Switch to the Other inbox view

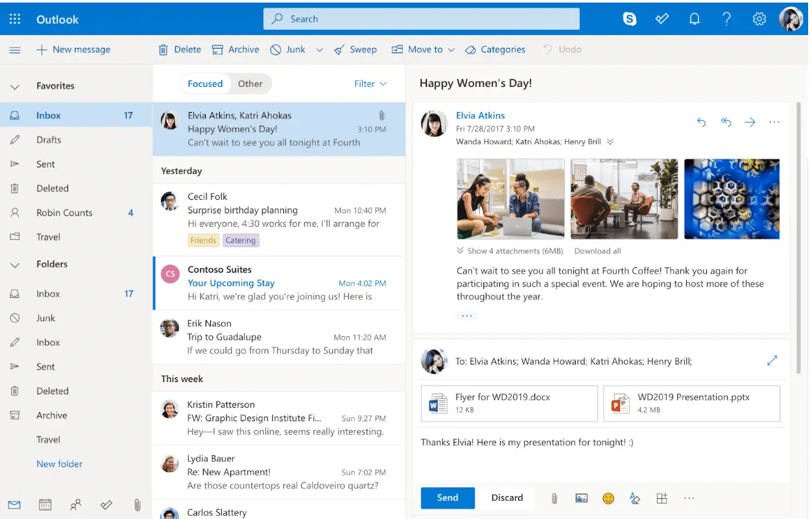pos(250,84)
